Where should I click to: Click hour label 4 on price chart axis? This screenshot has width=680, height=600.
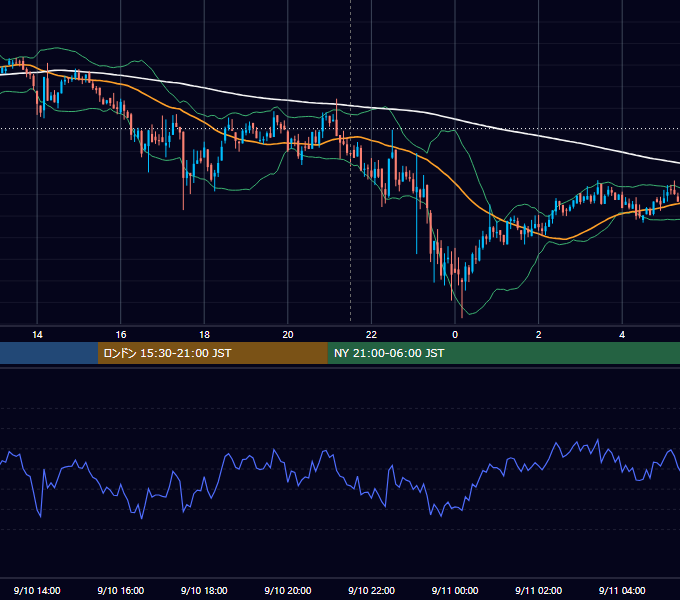[x=622, y=335]
